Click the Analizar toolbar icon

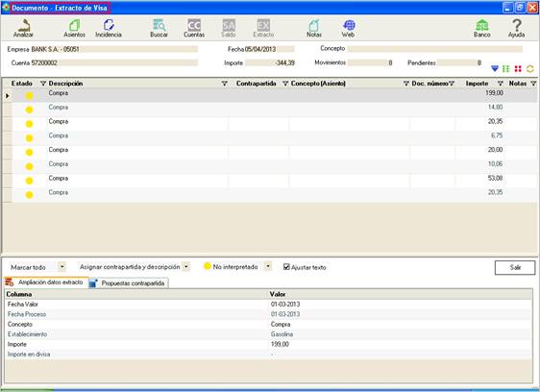point(23,28)
